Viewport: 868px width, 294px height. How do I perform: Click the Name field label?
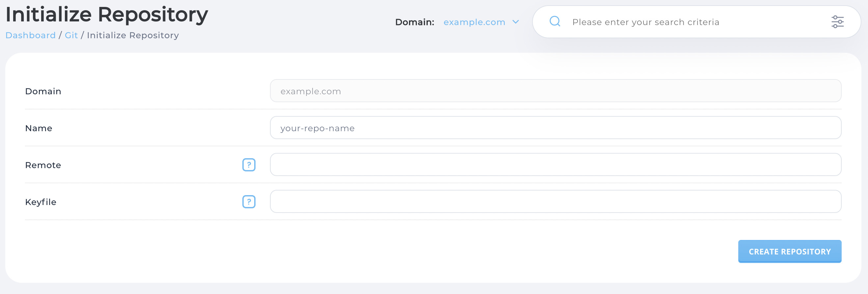[x=39, y=128]
